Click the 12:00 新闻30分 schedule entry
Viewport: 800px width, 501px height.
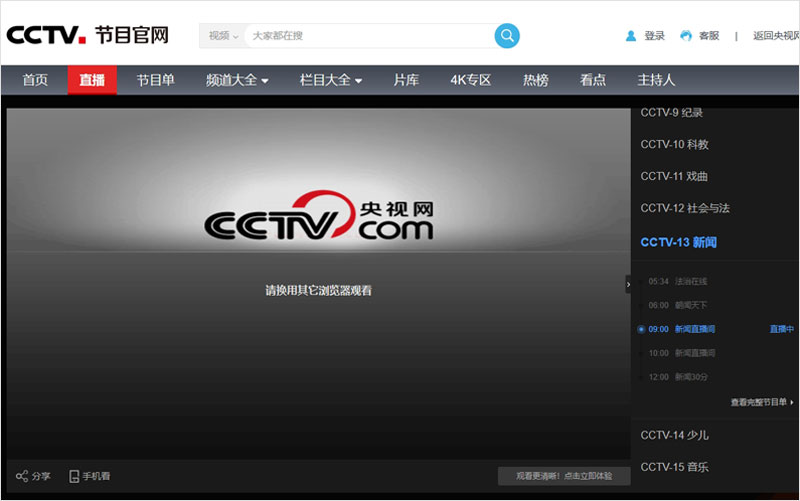coord(678,377)
